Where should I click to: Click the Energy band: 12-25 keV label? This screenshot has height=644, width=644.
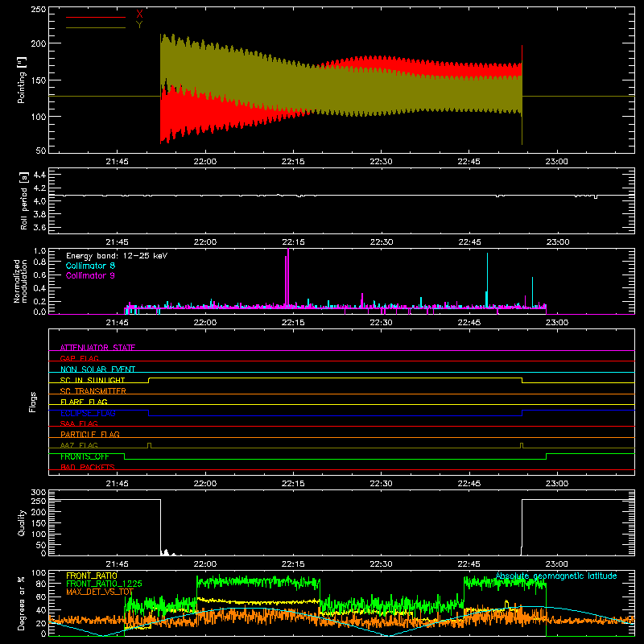pos(117,256)
